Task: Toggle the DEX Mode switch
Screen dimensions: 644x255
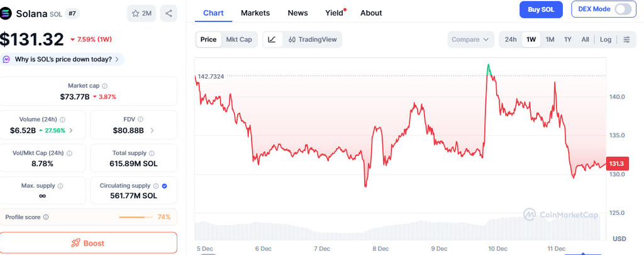Action: pyautogui.click(x=623, y=9)
